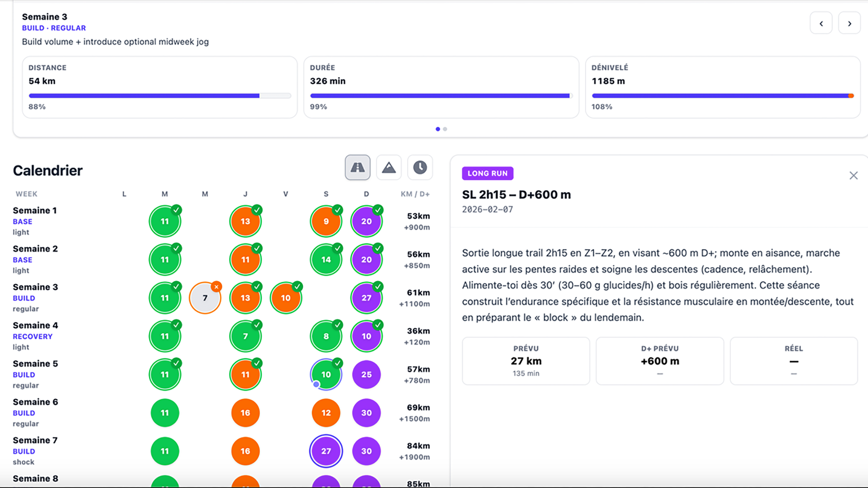Viewport: 868px width, 488px height.
Task: Open Semaine 7 Saturday 27 km long run
Action: (326, 451)
